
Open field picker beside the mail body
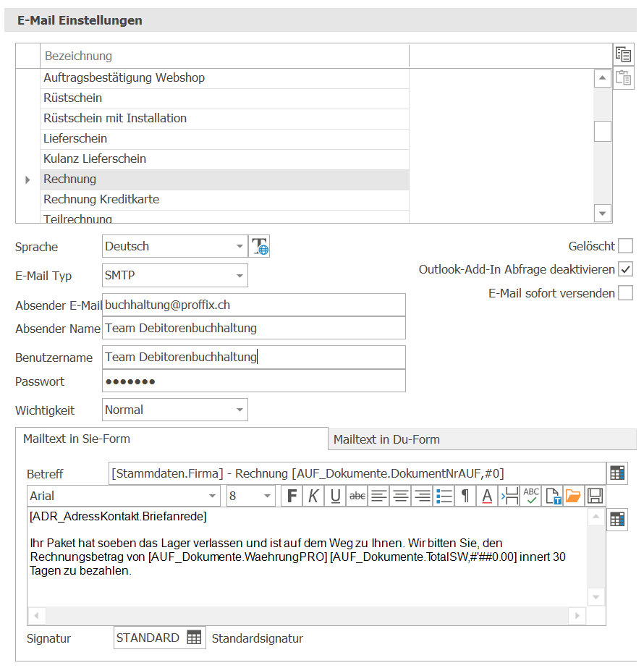click(617, 520)
